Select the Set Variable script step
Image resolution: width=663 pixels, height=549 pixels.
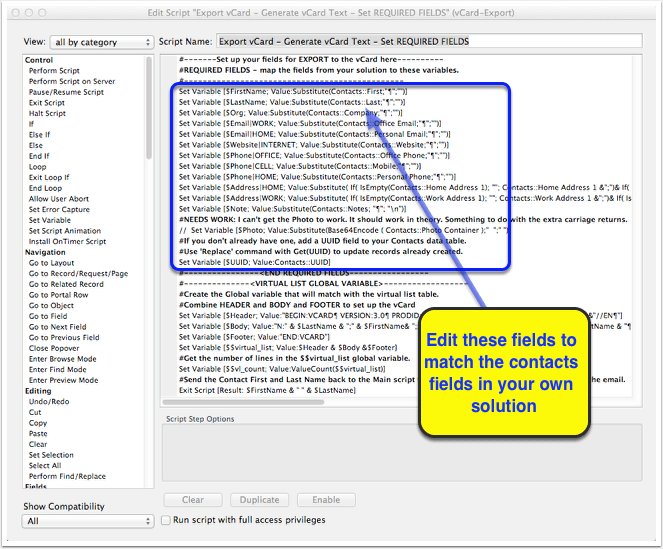pyautogui.click(x=50, y=220)
